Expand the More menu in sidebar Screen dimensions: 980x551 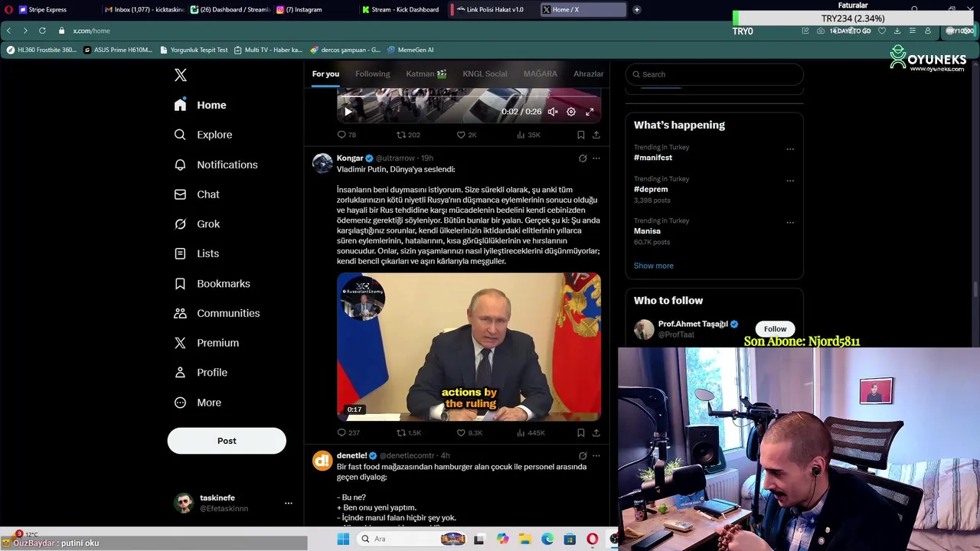pos(198,403)
